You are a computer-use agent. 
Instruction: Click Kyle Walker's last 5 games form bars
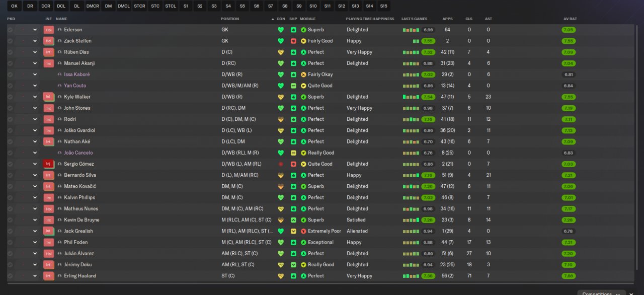pos(411,97)
